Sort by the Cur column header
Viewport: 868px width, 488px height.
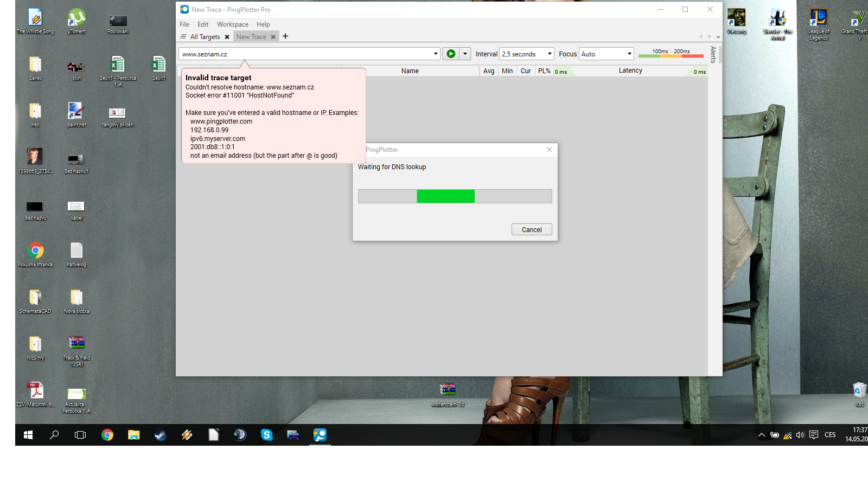point(526,71)
